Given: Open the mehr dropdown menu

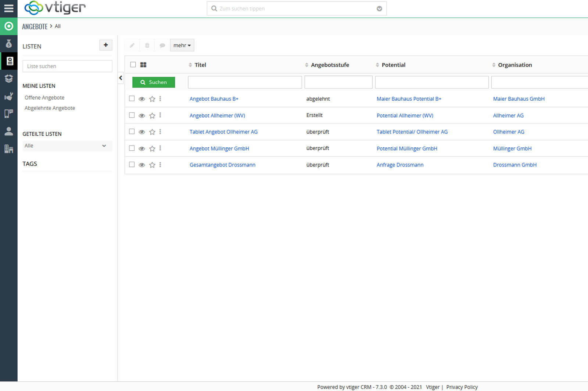Looking at the screenshot, I should 182,46.
